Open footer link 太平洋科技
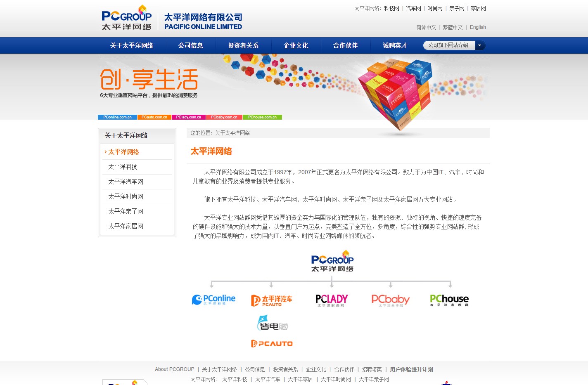This screenshot has height=385, width=588. [235, 379]
